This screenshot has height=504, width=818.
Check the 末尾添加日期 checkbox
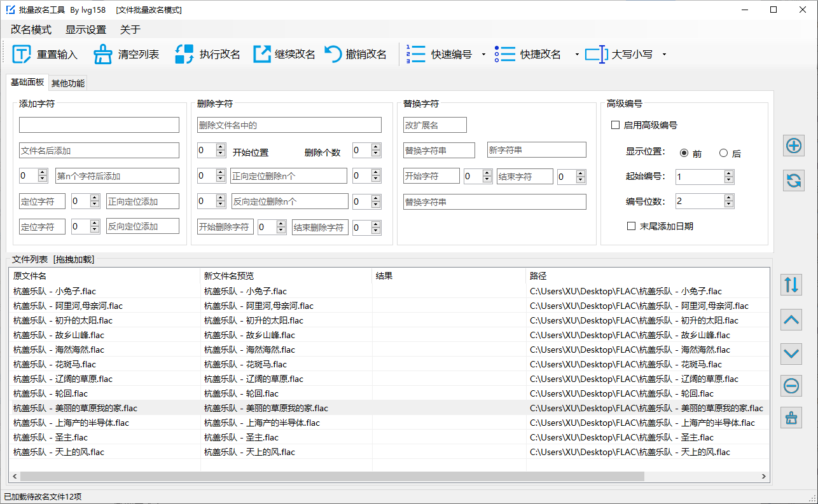tap(631, 226)
